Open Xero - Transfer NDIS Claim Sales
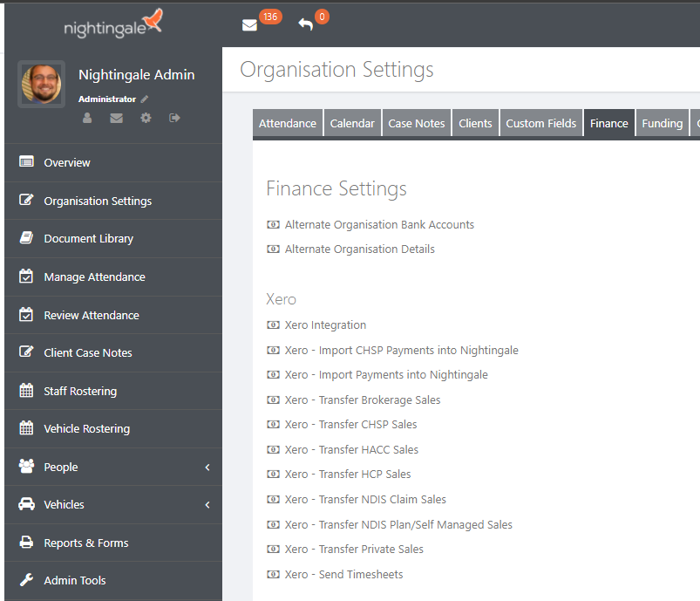 point(365,499)
